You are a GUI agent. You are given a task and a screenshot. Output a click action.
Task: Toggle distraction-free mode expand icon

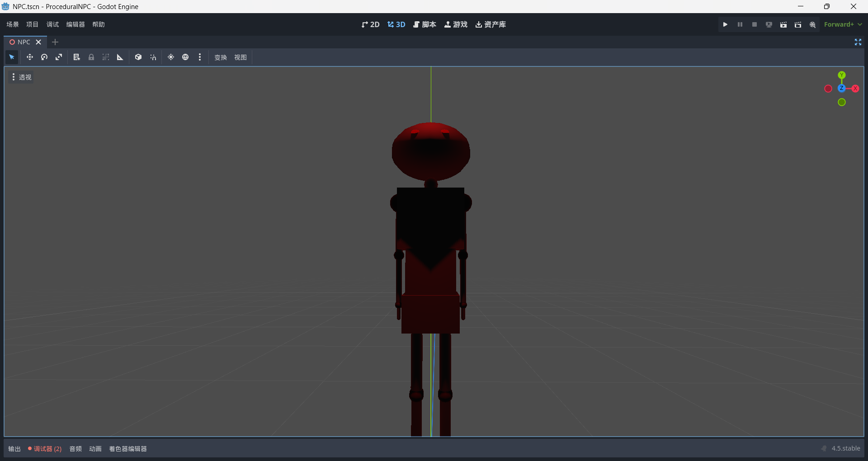coord(858,42)
